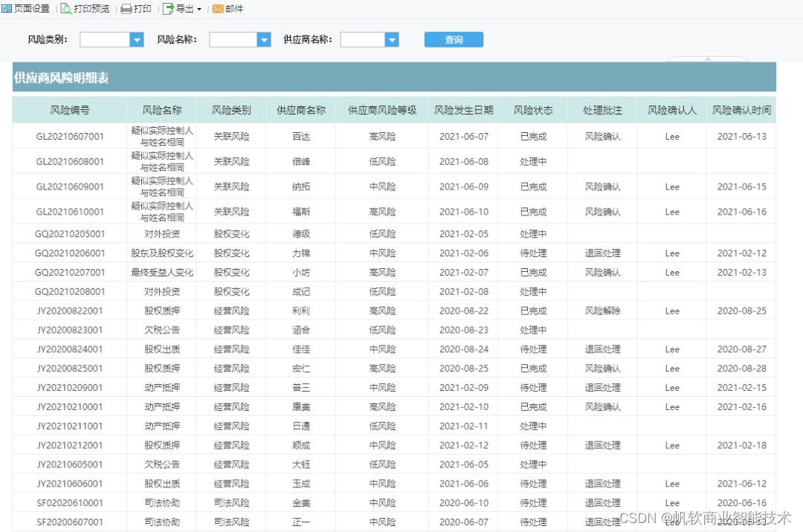Select cell JY20210211001
This screenshot has width=803, height=532.
coord(70,426)
